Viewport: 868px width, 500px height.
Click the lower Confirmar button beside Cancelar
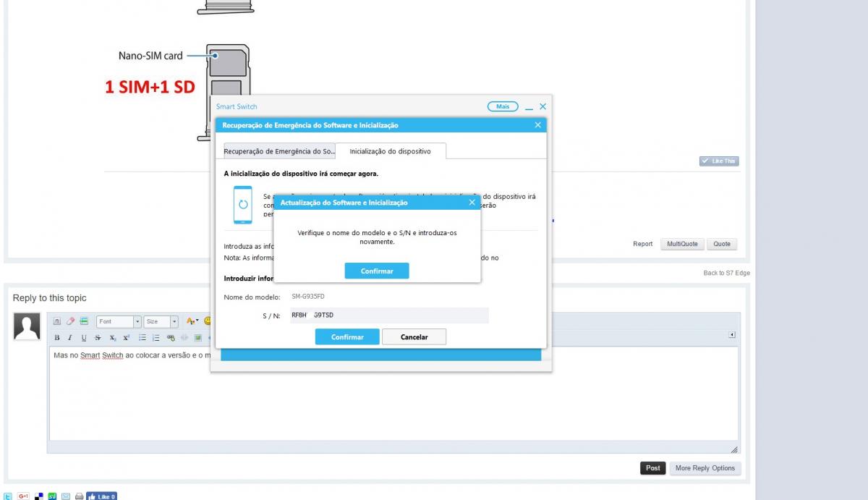pos(347,337)
